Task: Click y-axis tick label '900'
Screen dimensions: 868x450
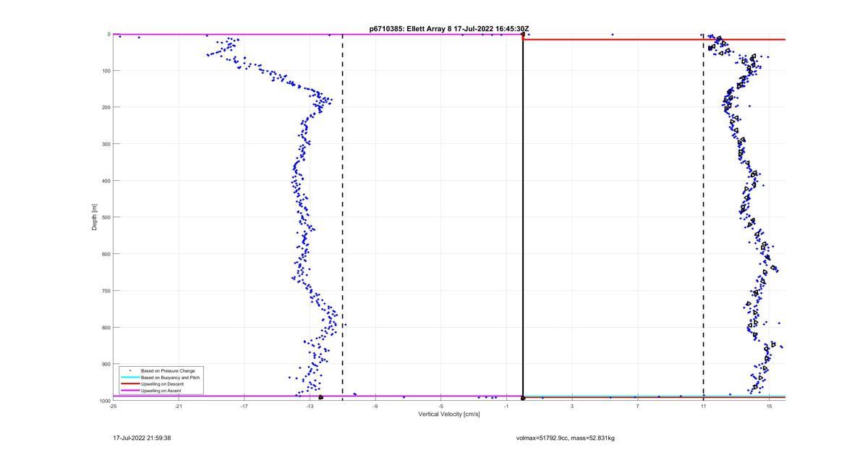Action: (x=106, y=364)
